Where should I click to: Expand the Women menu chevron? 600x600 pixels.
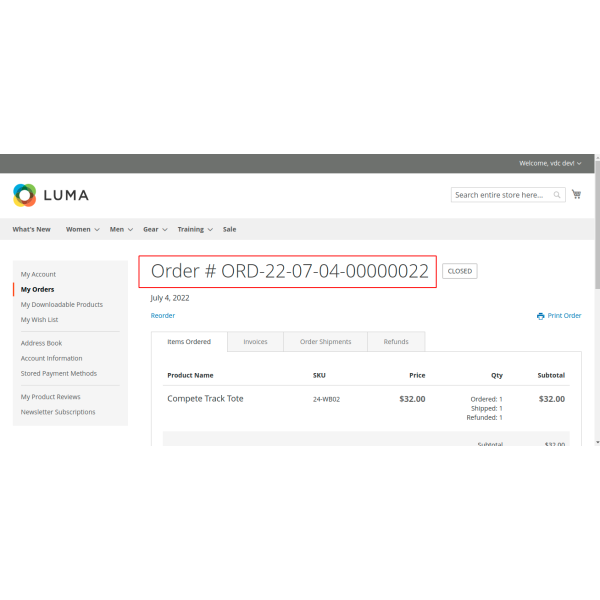pos(97,230)
